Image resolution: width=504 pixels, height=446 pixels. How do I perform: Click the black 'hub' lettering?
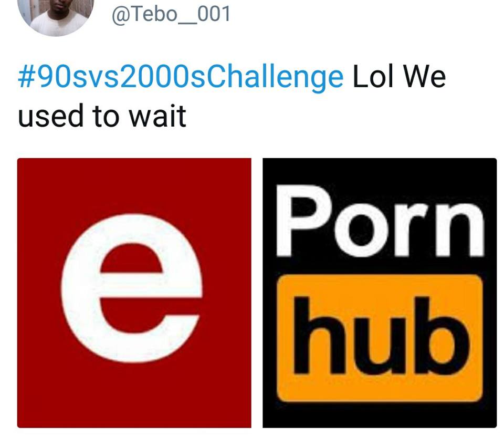[x=379, y=336]
